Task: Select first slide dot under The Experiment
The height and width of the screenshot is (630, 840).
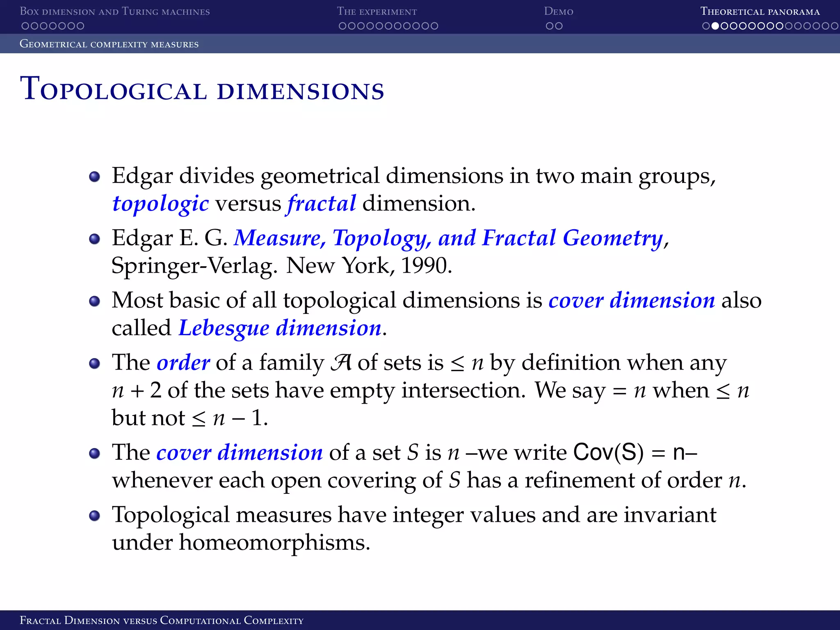Action: [342, 26]
